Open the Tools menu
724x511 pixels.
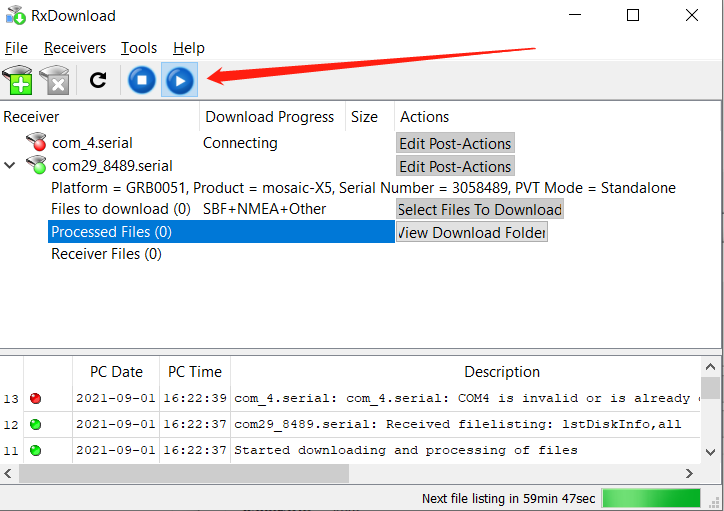pyautogui.click(x=139, y=48)
